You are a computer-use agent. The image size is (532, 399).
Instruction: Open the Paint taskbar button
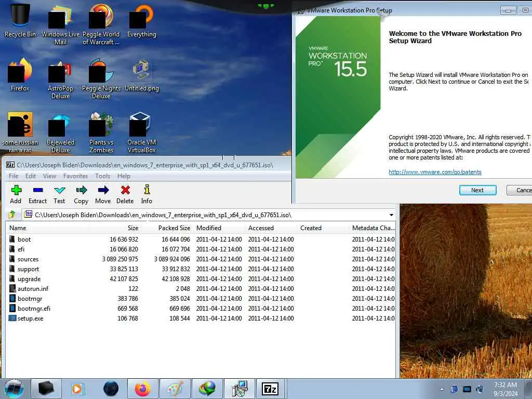pyautogui.click(x=175, y=389)
